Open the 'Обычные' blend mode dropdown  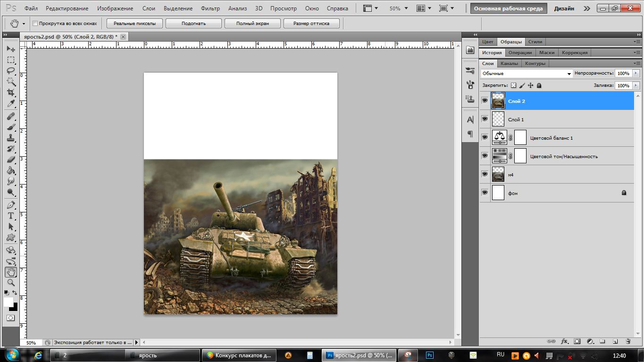(x=527, y=74)
